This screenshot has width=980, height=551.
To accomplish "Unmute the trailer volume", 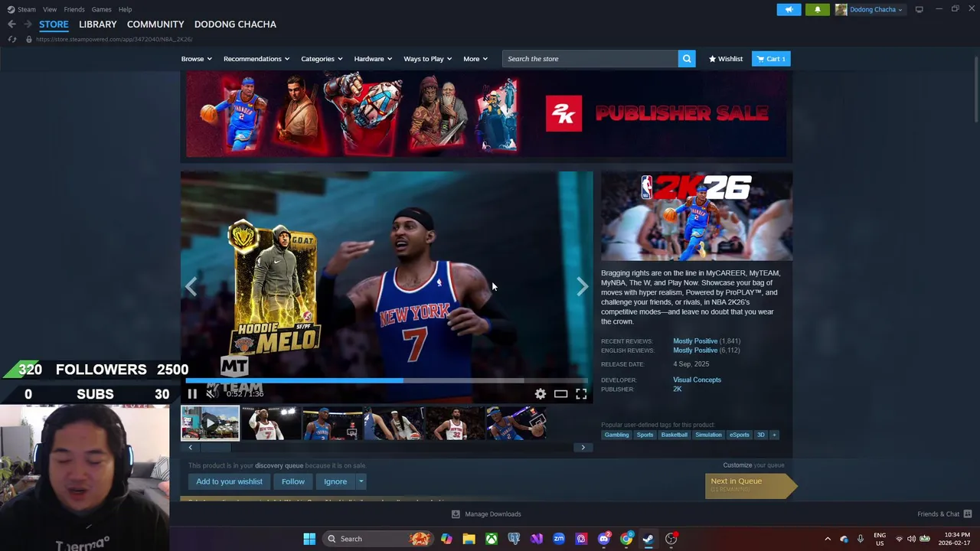I will click(212, 394).
